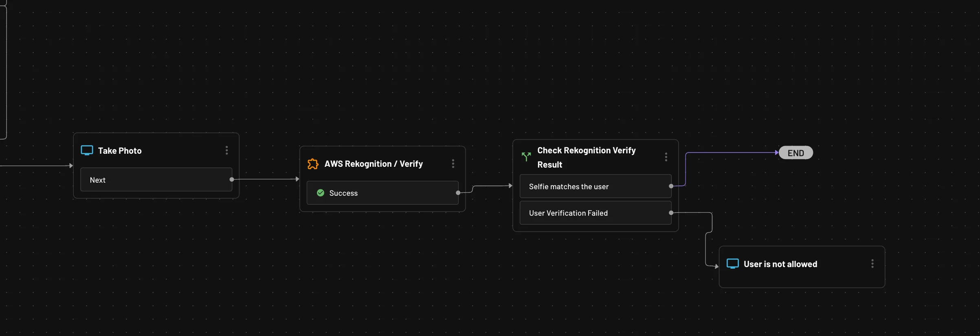980x336 pixels.
Task: Open the User is not allowed options menu
Action: click(872, 264)
